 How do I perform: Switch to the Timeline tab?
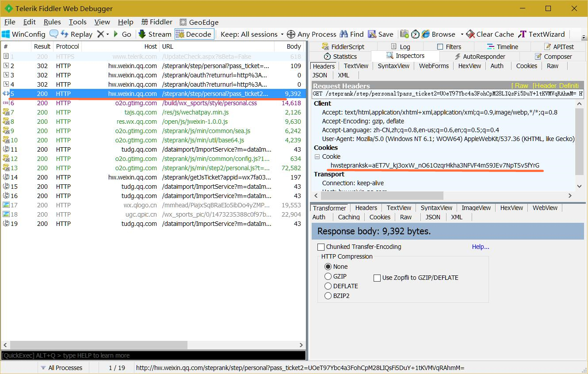[x=502, y=46]
